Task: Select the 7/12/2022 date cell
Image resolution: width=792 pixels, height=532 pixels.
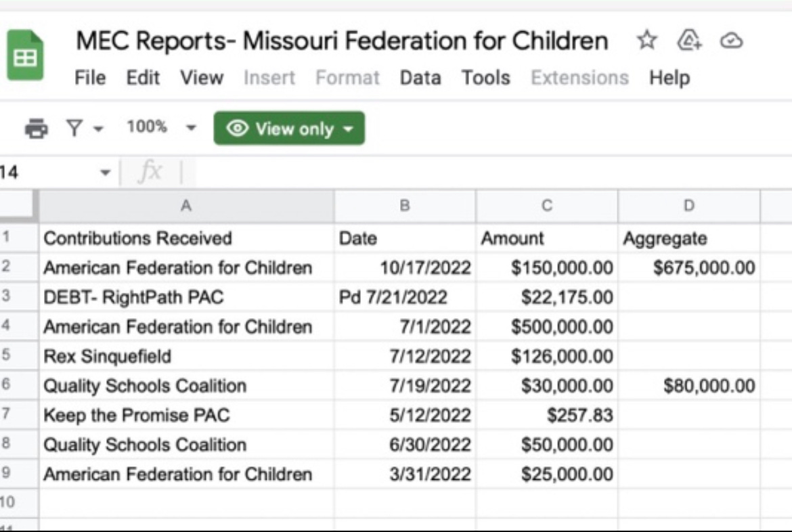Action: (x=405, y=356)
